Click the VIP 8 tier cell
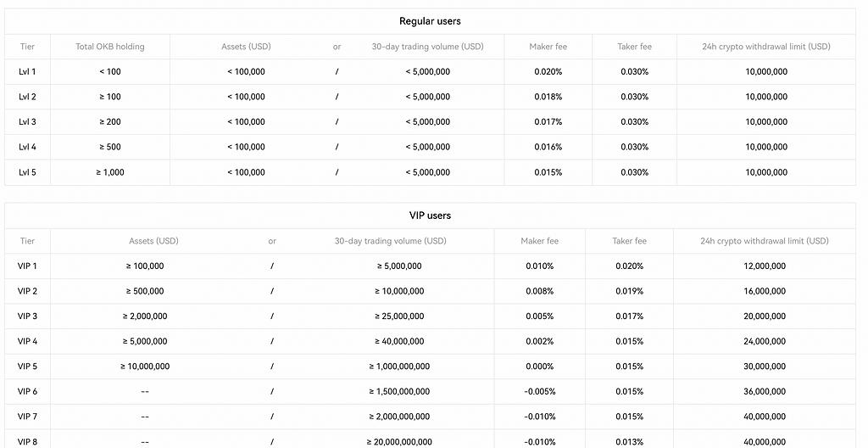This screenshot has height=448, width=868. coord(27,442)
